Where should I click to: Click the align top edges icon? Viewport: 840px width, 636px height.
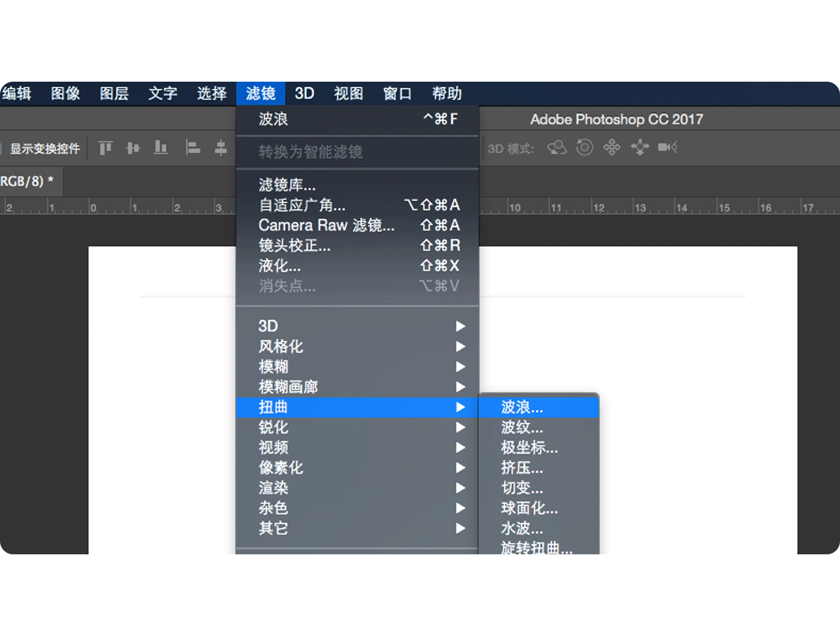[106, 147]
